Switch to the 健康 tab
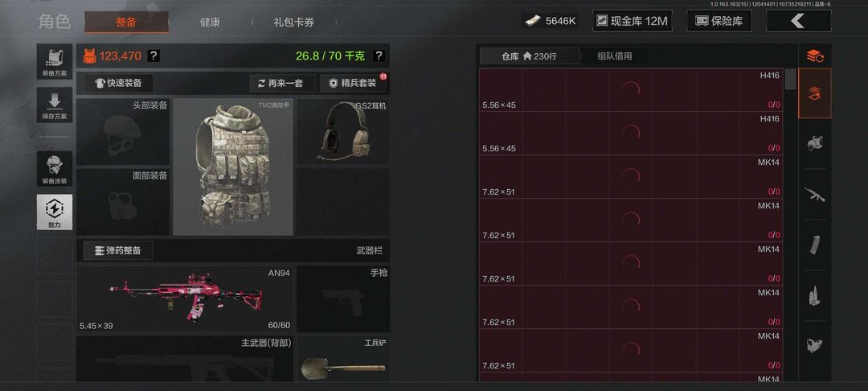This screenshot has height=391, width=868. click(210, 23)
